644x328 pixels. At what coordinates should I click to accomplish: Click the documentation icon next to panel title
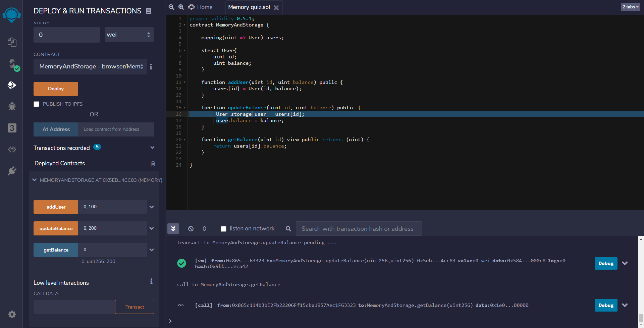click(148, 11)
